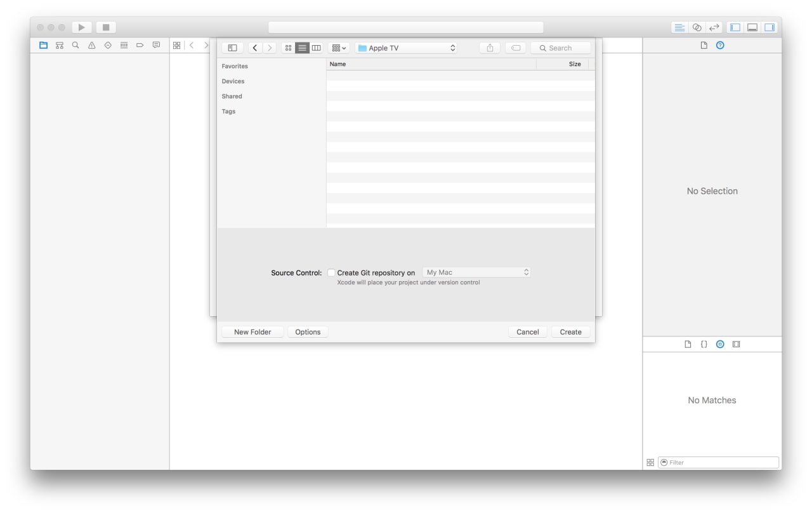Screen dimensions: 812x513
Task: Open the Test navigator diamond icon
Action: tap(108, 45)
